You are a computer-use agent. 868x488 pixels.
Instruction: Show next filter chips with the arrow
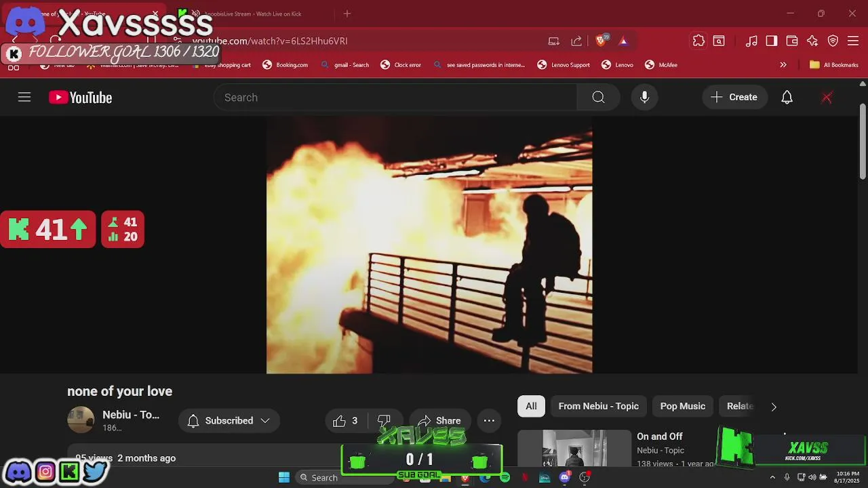[x=774, y=407]
